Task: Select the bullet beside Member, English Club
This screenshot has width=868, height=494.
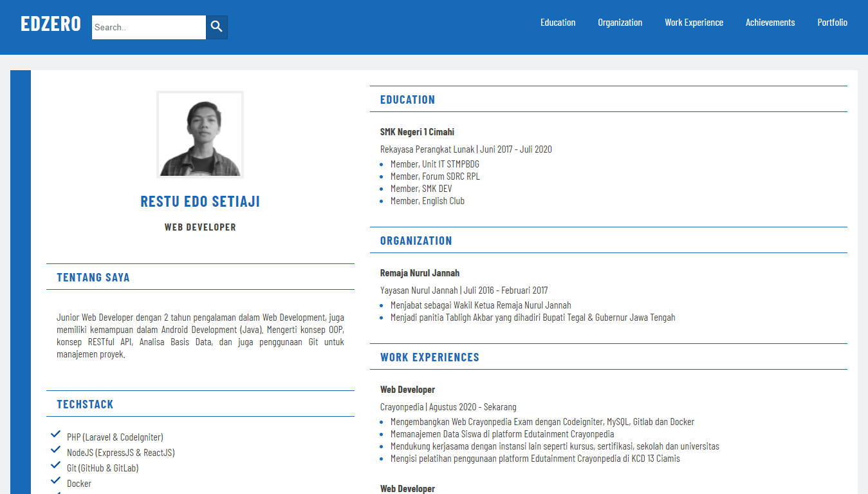Action: [x=383, y=200]
